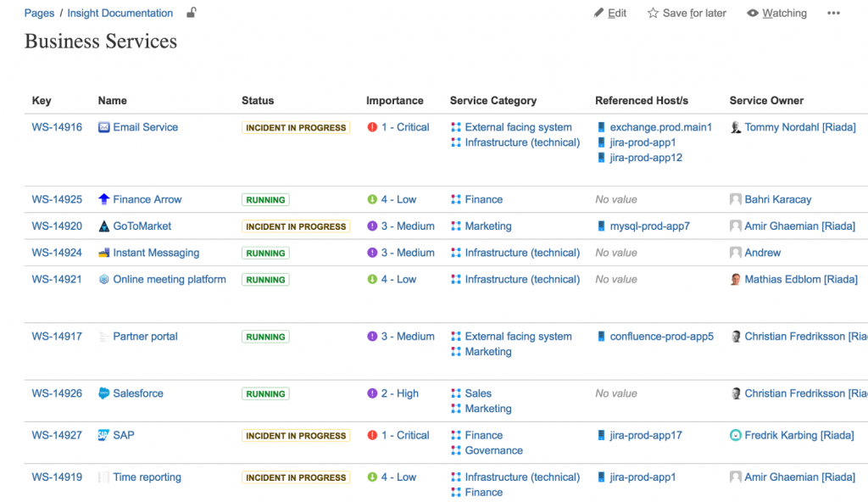Open the GoToMarket object link
Image resolution: width=868 pixels, height=502 pixels.
142,226
